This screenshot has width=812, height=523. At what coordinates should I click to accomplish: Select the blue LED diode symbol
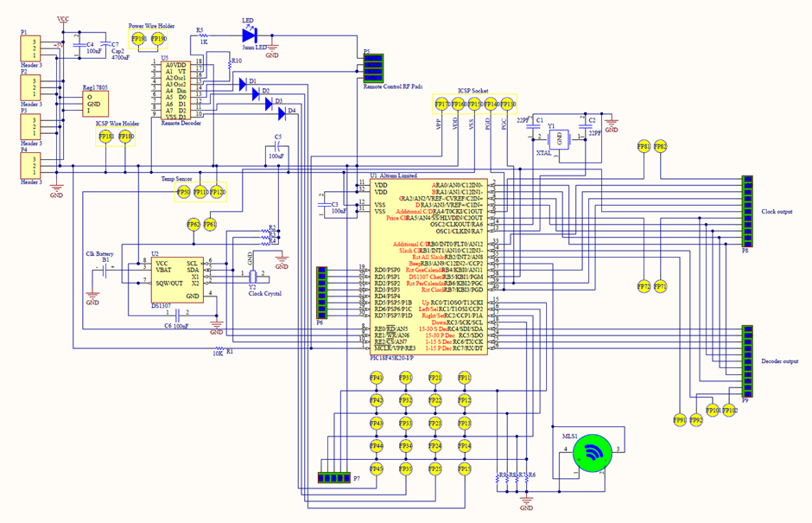pyautogui.click(x=250, y=35)
